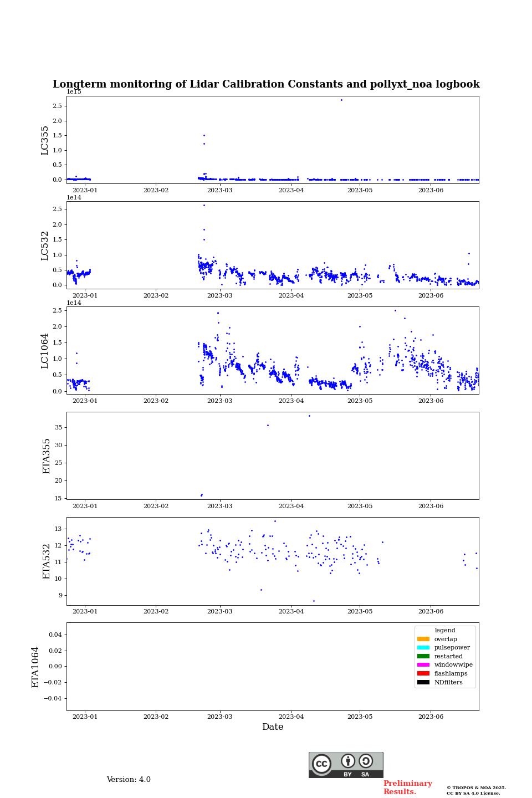Click the red flashlamps legend swatch

coord(423,674)
